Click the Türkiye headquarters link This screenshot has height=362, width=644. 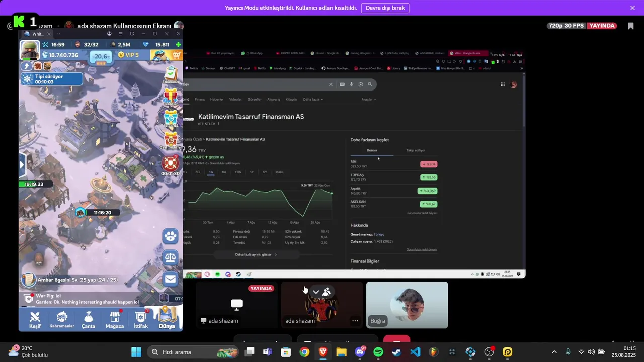[x=379, y=234]
